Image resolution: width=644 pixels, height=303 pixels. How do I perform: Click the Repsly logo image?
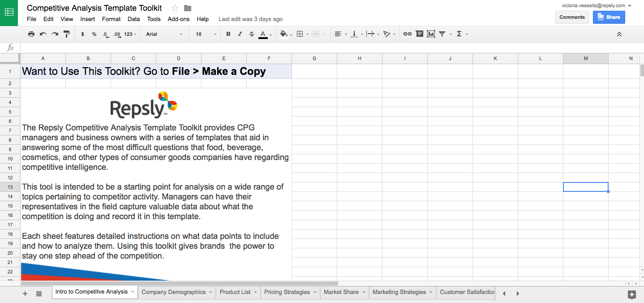point(144,105)
